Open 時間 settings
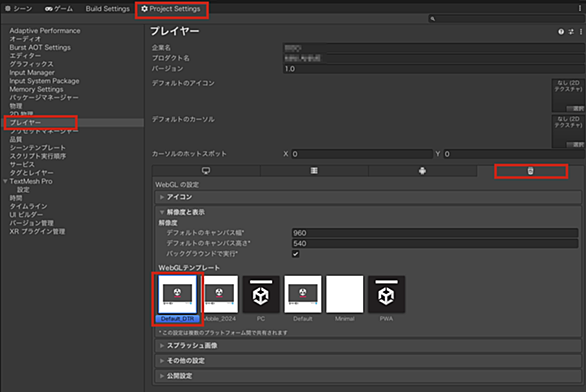 coord(16,198)
